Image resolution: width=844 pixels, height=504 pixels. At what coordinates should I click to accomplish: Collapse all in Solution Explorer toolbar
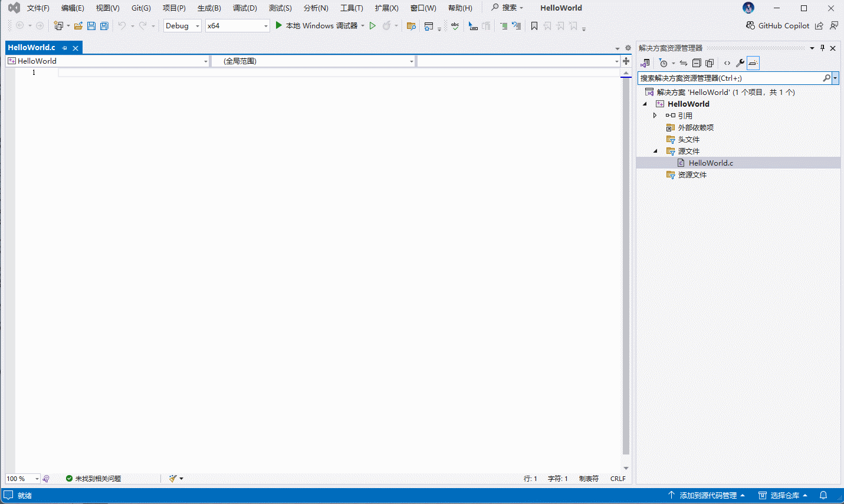(x=697, y=63)
